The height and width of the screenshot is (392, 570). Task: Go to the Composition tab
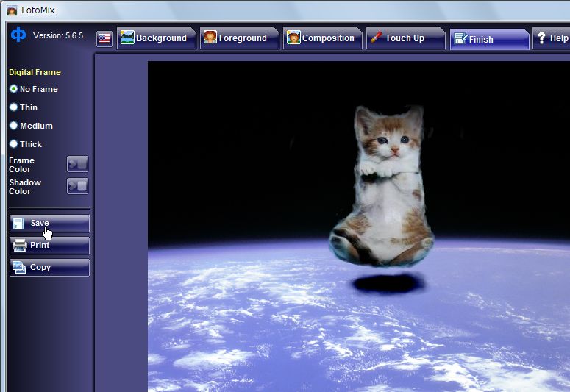point(322,38)
